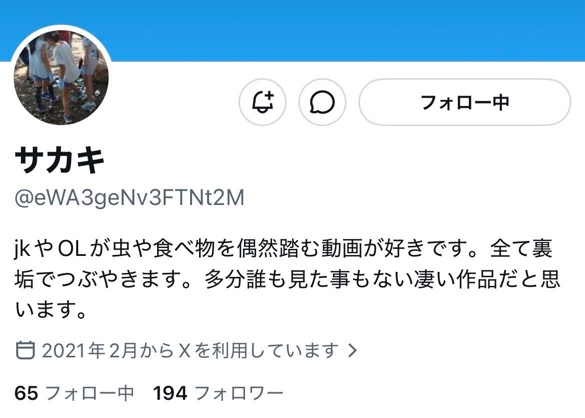View the blue header banner image
The width and height of the screenshot is (585, 418).
[x=292, y=30]
